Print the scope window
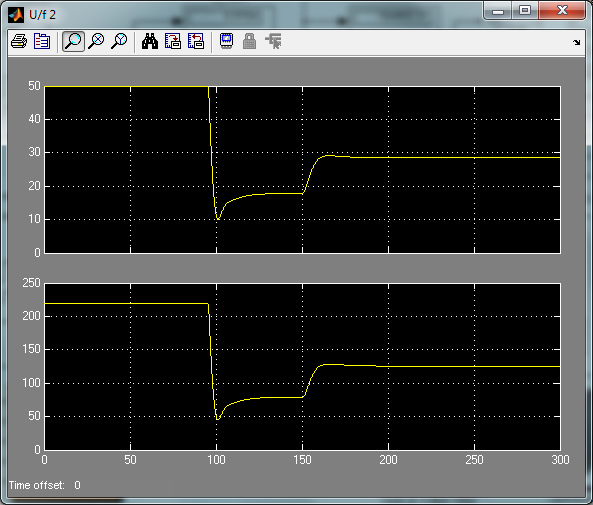The width and height of the screenshot is (593, 505). coord(19,41)
